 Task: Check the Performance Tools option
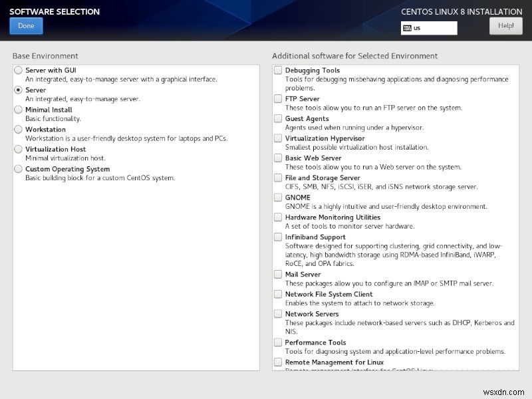click(278, 342)
